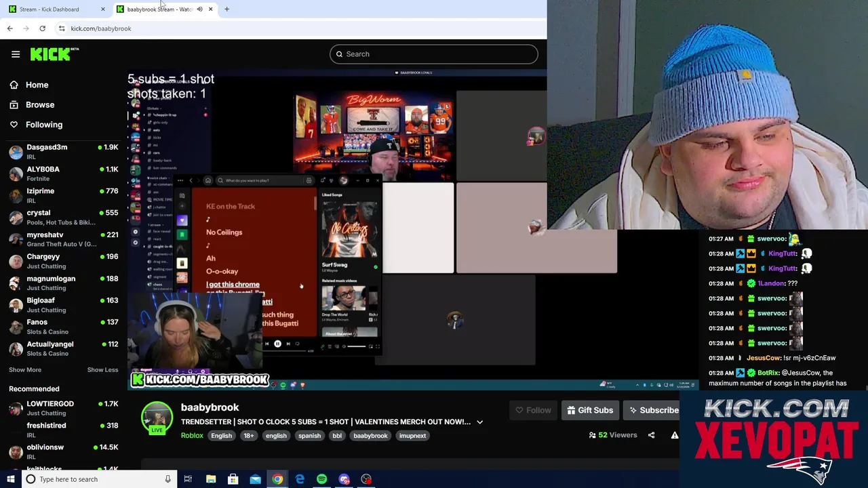868x488 pixels.
Task: Open Actuallyangel channel
Action: click(64, 348)
